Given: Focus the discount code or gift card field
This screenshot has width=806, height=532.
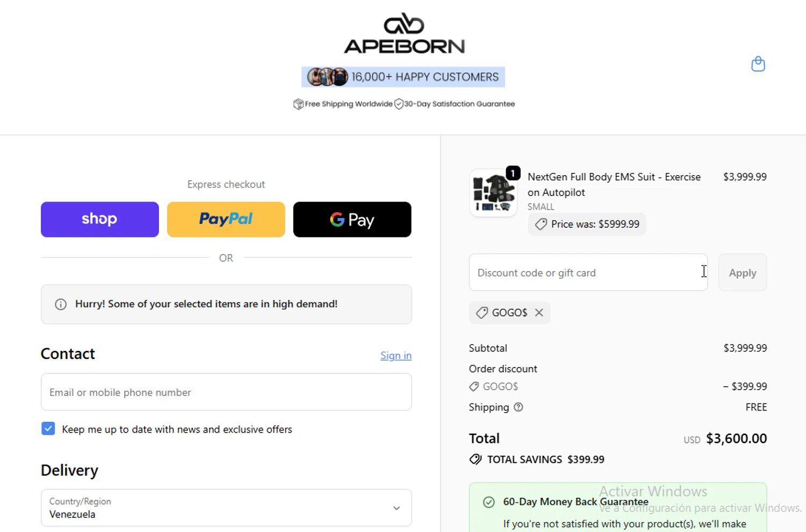Looking at the screenshot, I should tap(588, 272).
